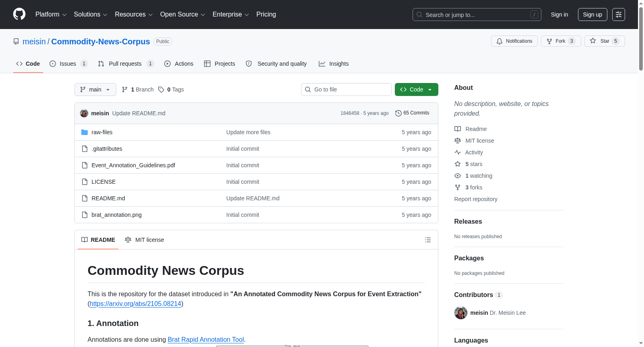The width and height of the screenshot is (644, 347).
Task: Switch to the Issues tab
Action: 68,64
